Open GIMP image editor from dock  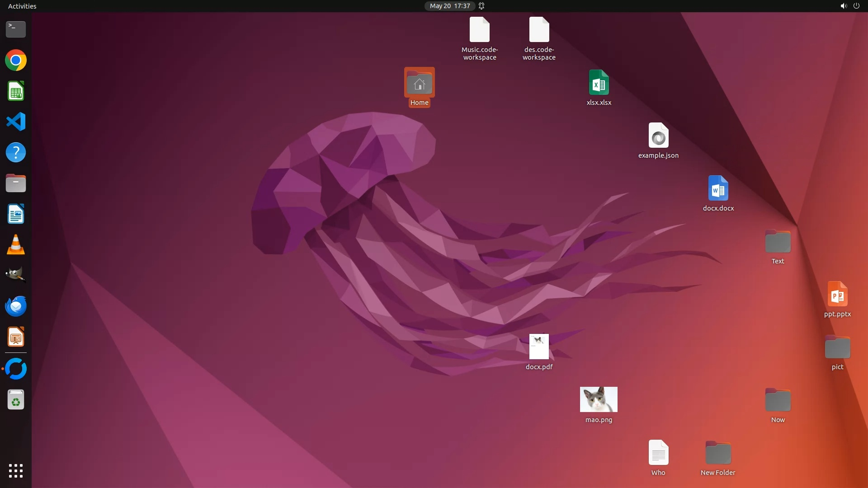click(x=16, y=275)
